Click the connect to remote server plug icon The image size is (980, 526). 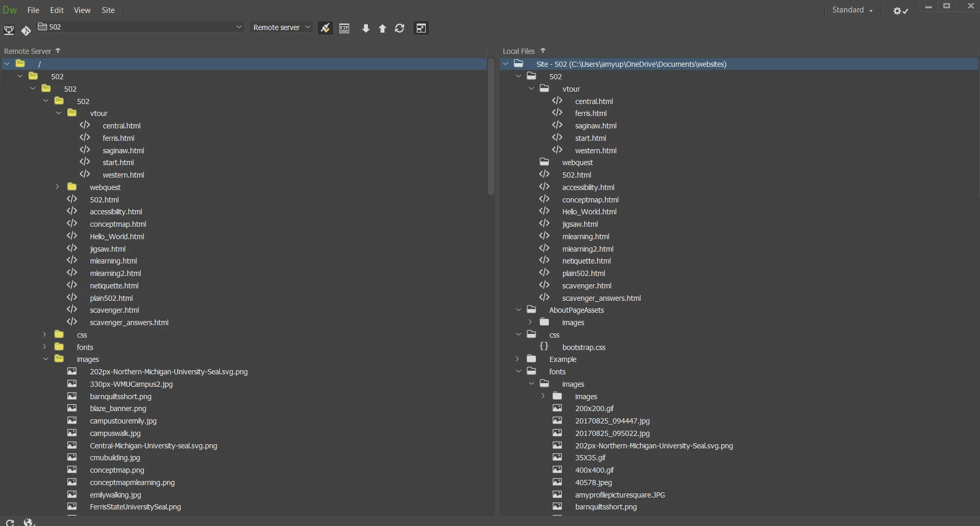pos(325,28)
